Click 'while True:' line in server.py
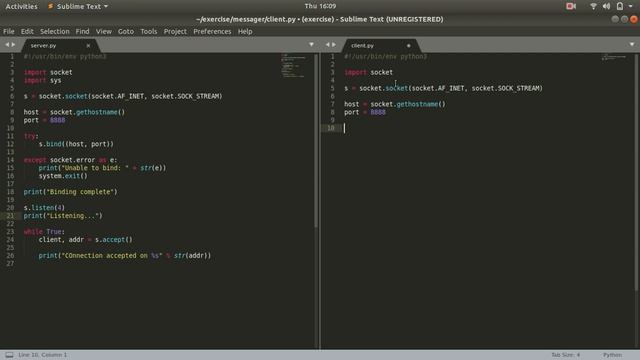The image size is (640, 360). (x=44, y=232)
